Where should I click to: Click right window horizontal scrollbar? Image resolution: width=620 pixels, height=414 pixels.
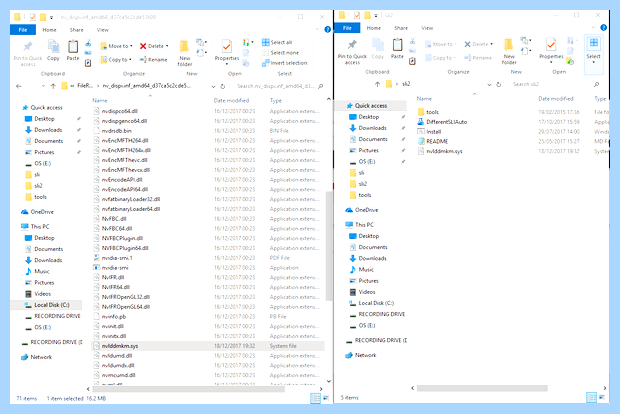(482, 388)
